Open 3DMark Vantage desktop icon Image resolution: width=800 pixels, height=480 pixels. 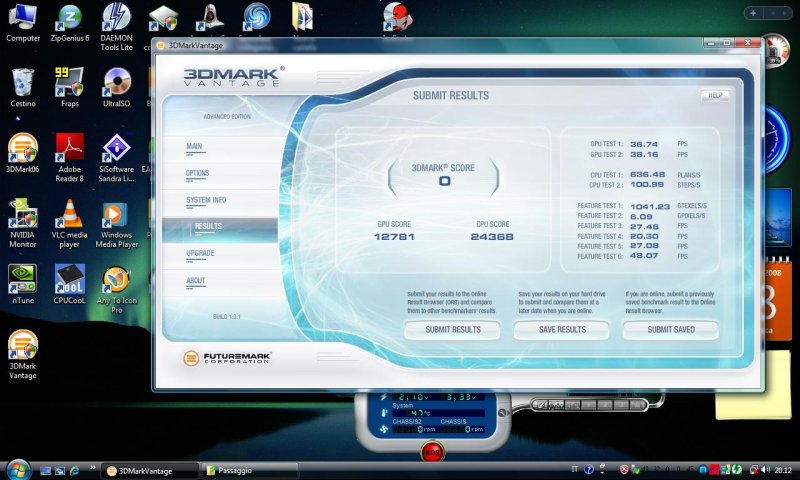(x=22, y=355)
